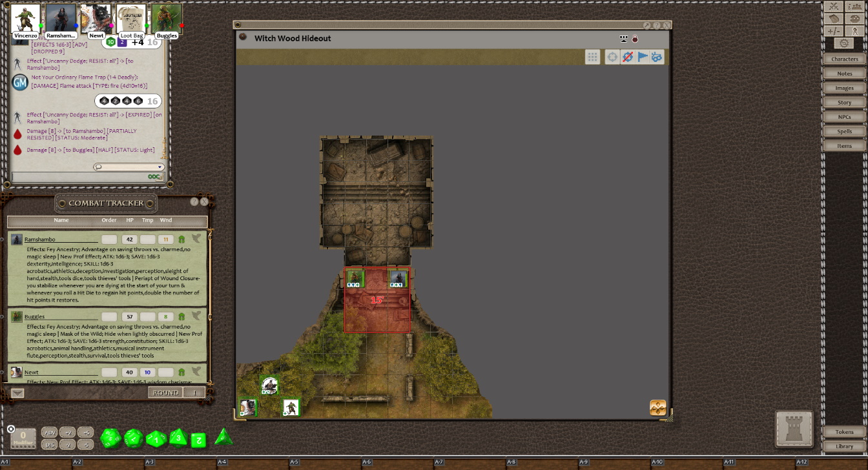Image resolution: width=868 pixels, height=470 pixels.
Task: Toggle Ramshambo effects section bird icon
Action: (x=196, y=239)
